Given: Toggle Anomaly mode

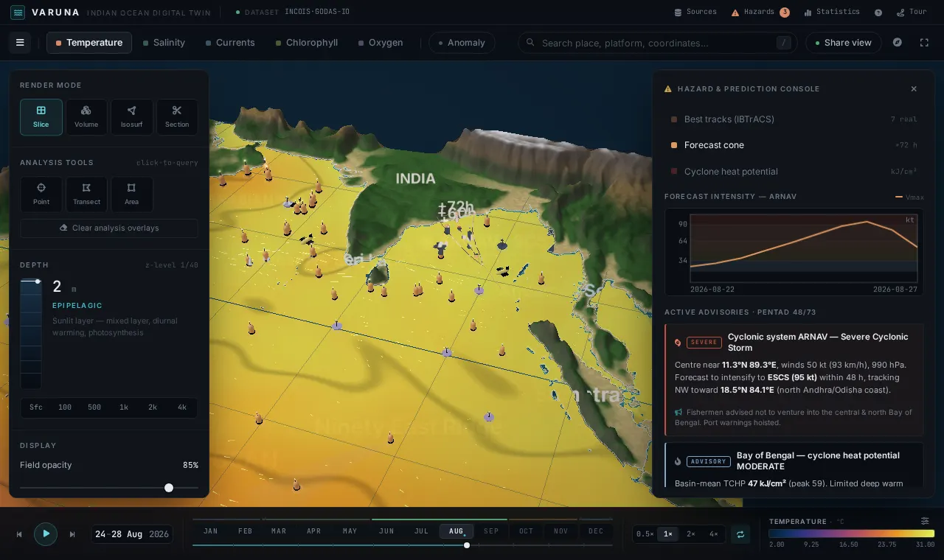Looking at the screenshot, I should 462,43.
